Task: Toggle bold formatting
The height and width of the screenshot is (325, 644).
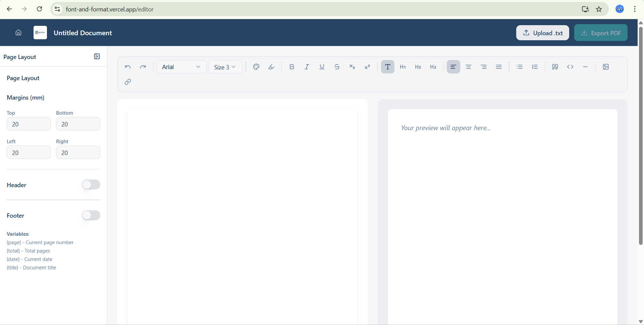Action: pyautogui.click(x=291, y=67)
